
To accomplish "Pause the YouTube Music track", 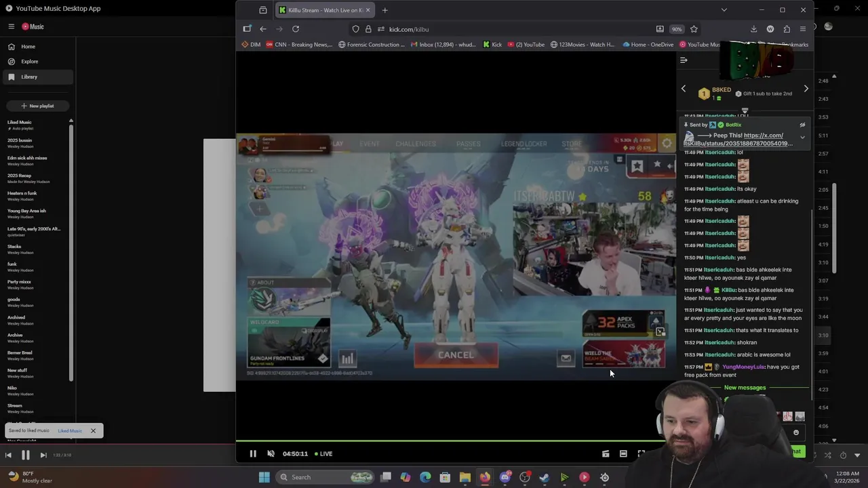I will coord(25,455).
